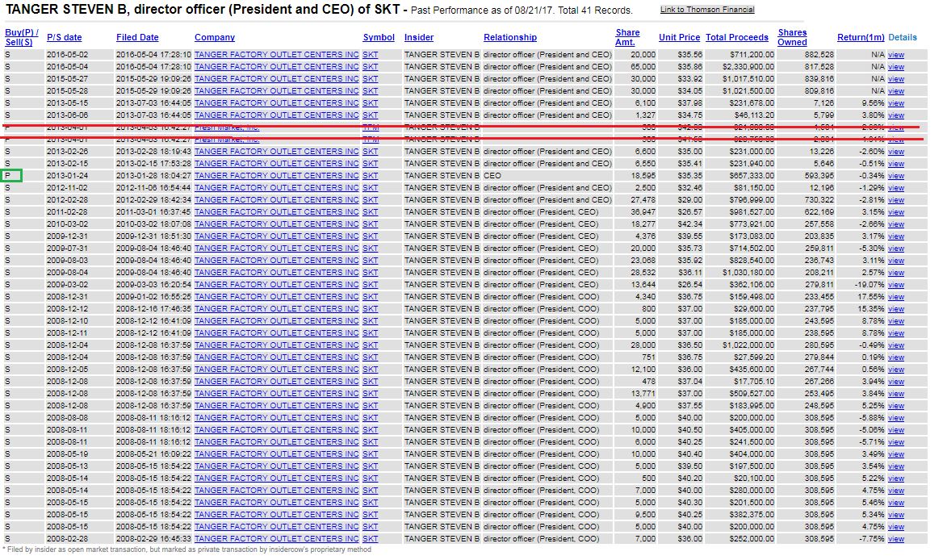Viewport: 947px width, 560px height.
Task: Open view link in the 2009-08-04 row
Action: (895, 272)
